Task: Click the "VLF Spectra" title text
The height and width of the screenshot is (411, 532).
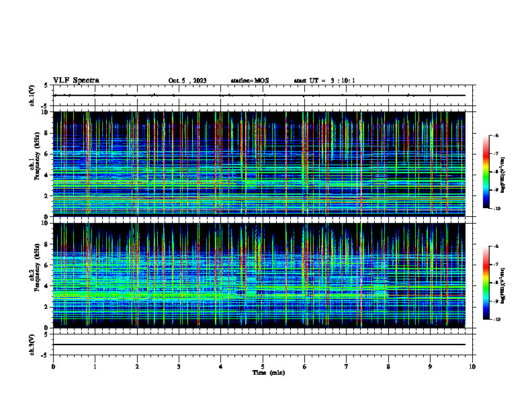Action: [76, 81]
